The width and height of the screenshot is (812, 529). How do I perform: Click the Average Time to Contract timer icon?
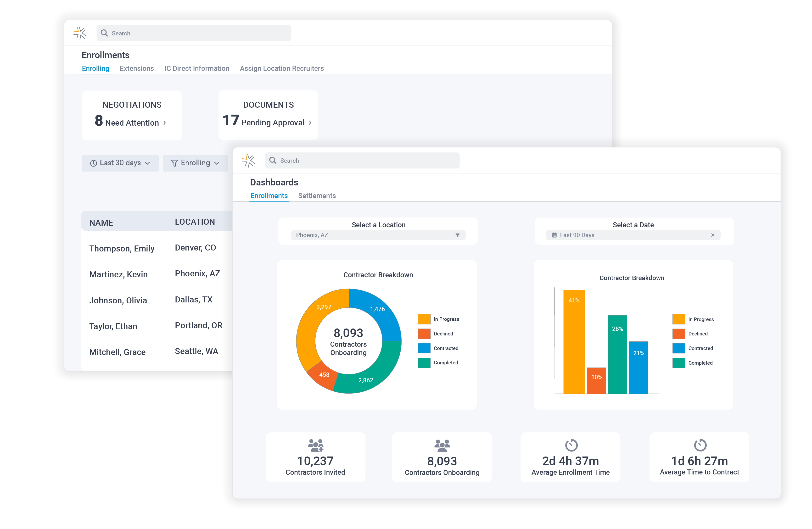tap(700, 445)
